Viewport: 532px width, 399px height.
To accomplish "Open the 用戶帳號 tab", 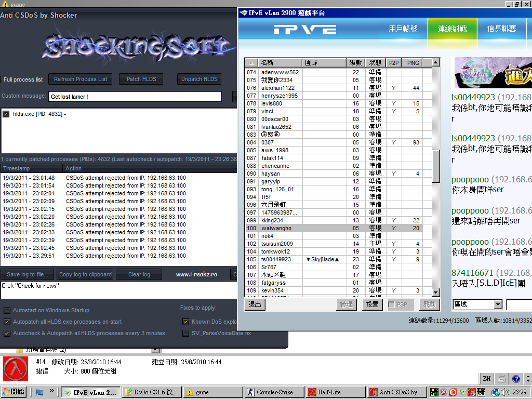I will point(403,29).
